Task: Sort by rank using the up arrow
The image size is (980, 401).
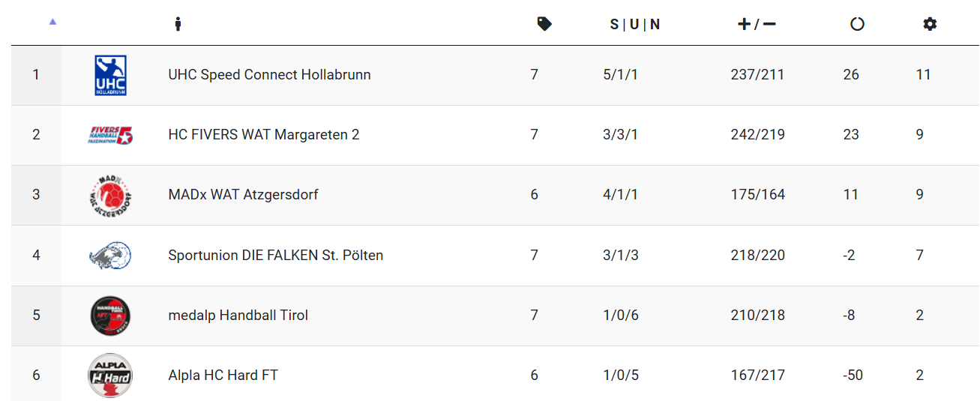Action: (x=52, y=22)
